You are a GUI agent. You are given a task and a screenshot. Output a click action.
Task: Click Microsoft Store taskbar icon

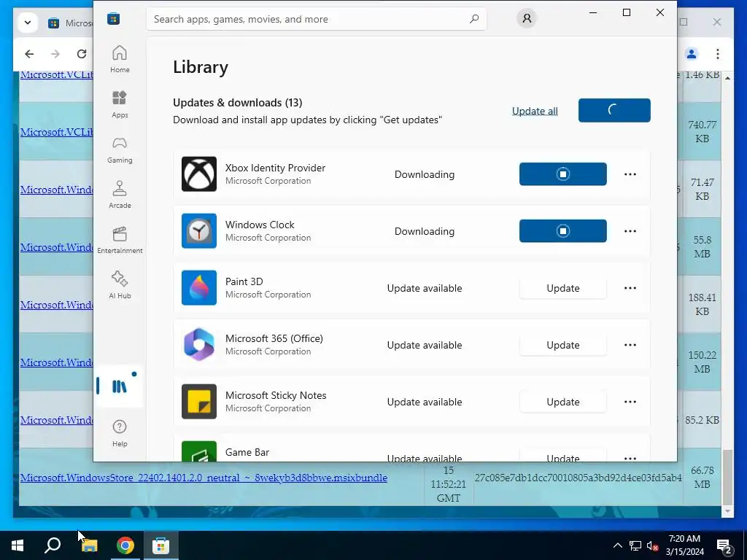[161, 545]
